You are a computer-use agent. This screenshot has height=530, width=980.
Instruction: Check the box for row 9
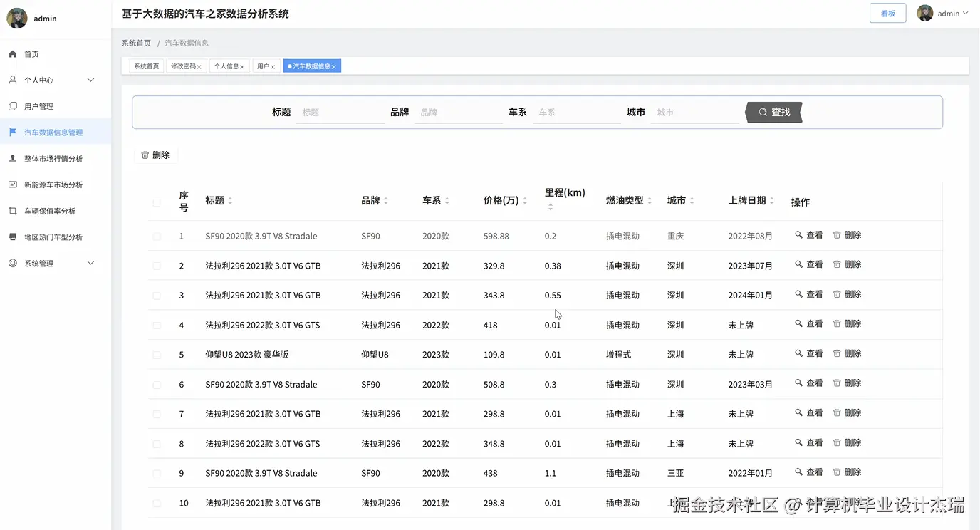point(157,473)
